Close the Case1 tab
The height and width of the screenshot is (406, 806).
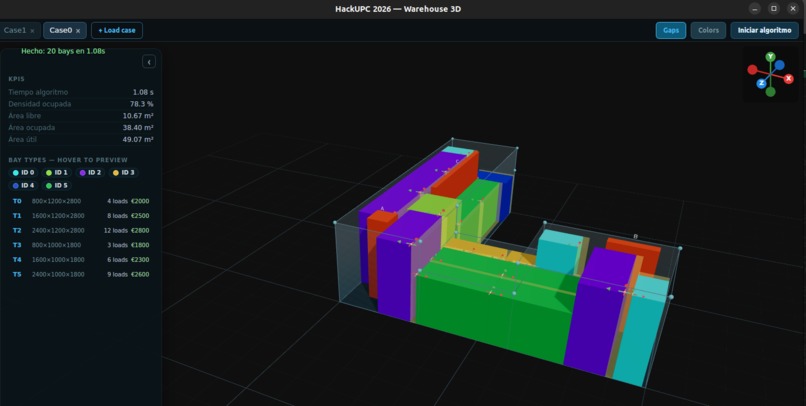pyautogui.click(x=32, y=31)
